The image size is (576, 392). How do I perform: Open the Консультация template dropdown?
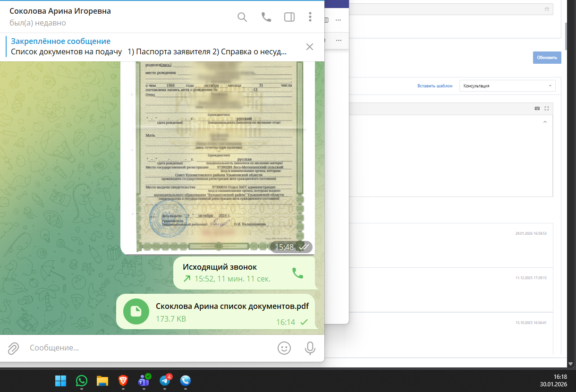(508, 86)
